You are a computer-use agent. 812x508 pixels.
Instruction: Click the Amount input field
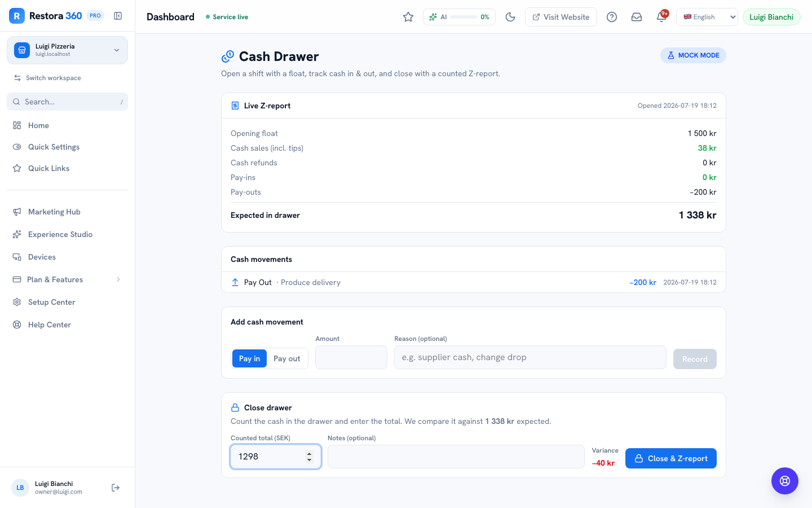click(351, 357)
